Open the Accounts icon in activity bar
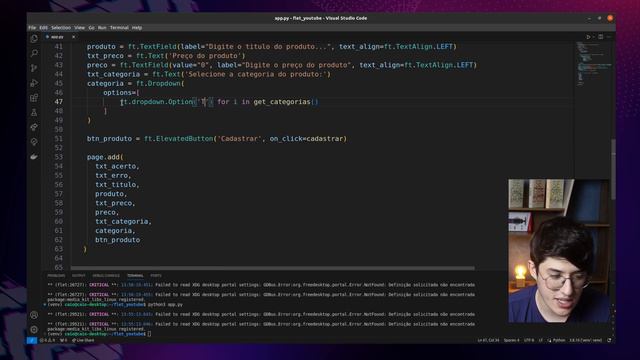The height and width of the screenshot is (360, 640). pyautogui.click(x=34, y=315)
